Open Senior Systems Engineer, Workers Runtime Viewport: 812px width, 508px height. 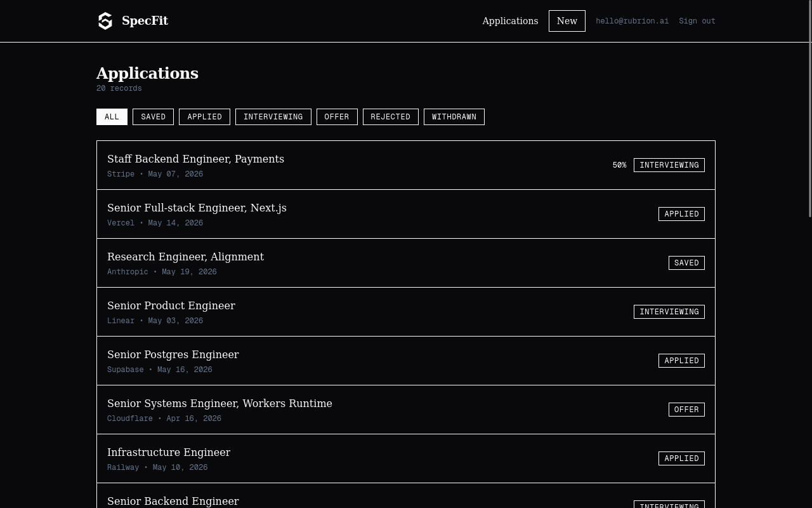click(406, 410)
